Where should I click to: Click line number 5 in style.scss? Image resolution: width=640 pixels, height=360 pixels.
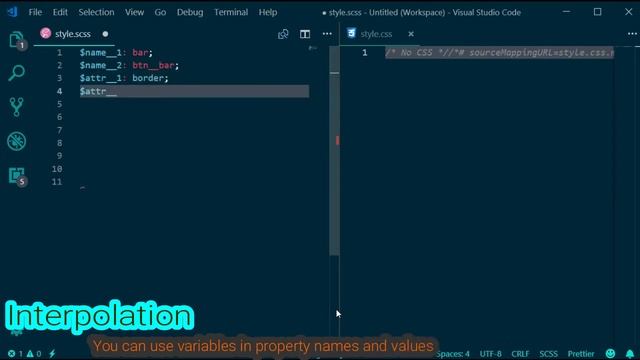click(x=60, y=104)
